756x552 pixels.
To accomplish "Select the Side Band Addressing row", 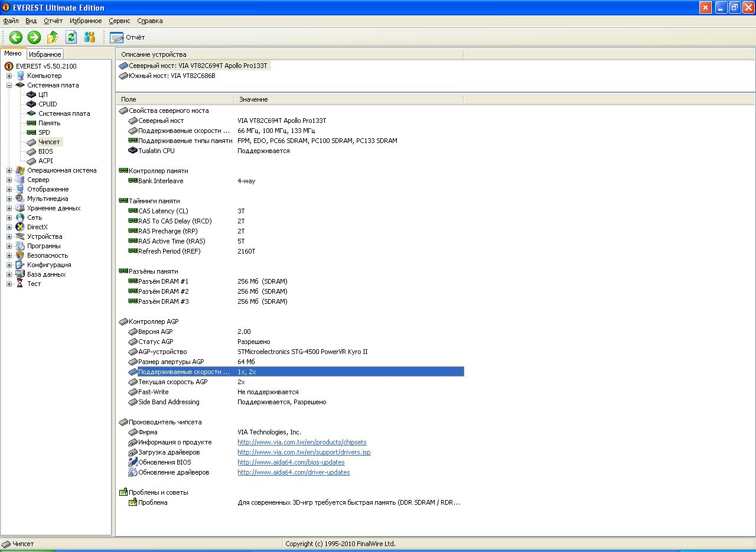I will 290,402.
